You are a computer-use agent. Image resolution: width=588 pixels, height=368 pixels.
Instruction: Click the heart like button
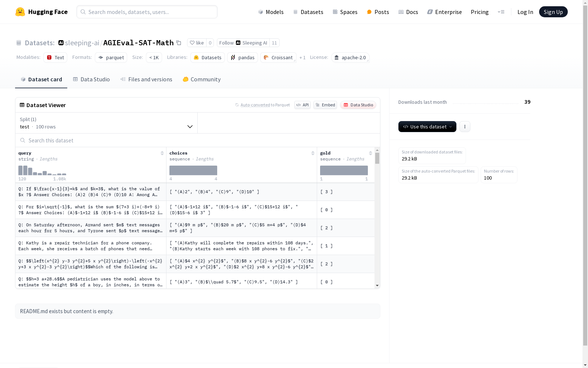tap(197, 43)
